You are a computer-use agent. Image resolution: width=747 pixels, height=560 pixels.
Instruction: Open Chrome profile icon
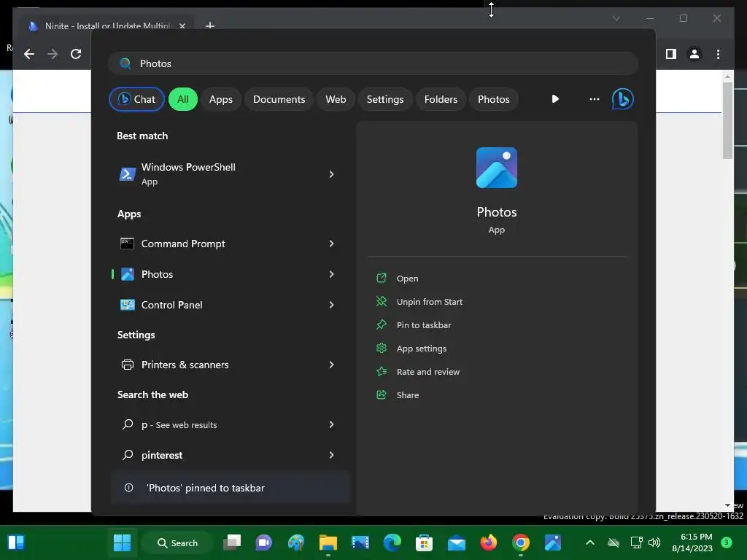pos(694,54)
